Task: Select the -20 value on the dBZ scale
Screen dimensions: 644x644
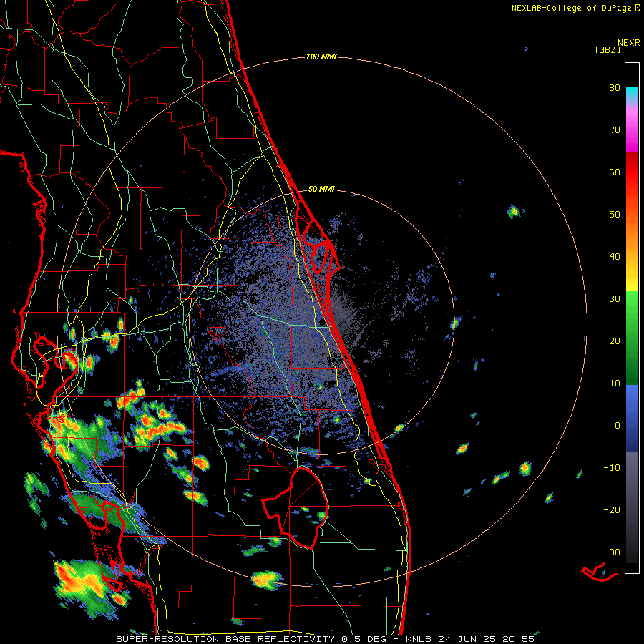Action: tap(612, 510)
